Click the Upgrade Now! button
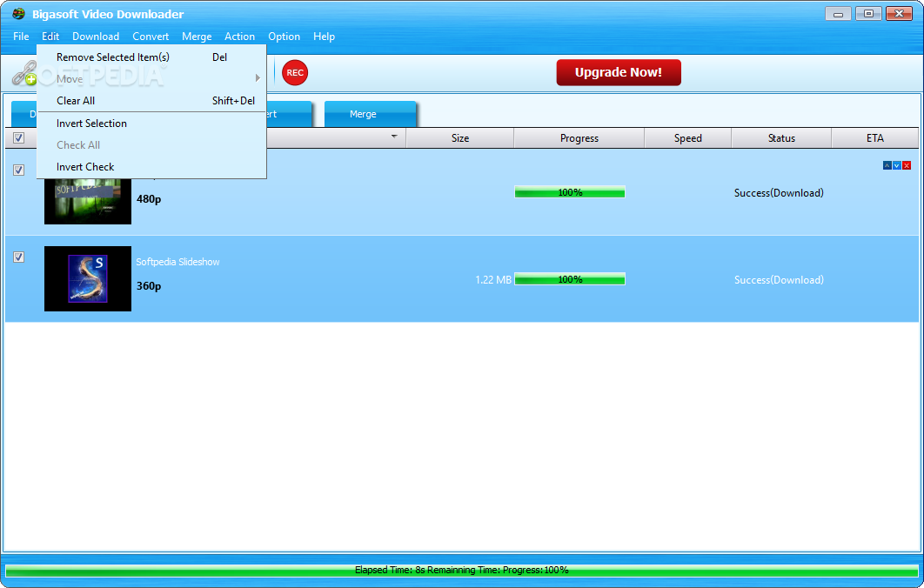The image size is (924, 588). click(x=618, y=72)
